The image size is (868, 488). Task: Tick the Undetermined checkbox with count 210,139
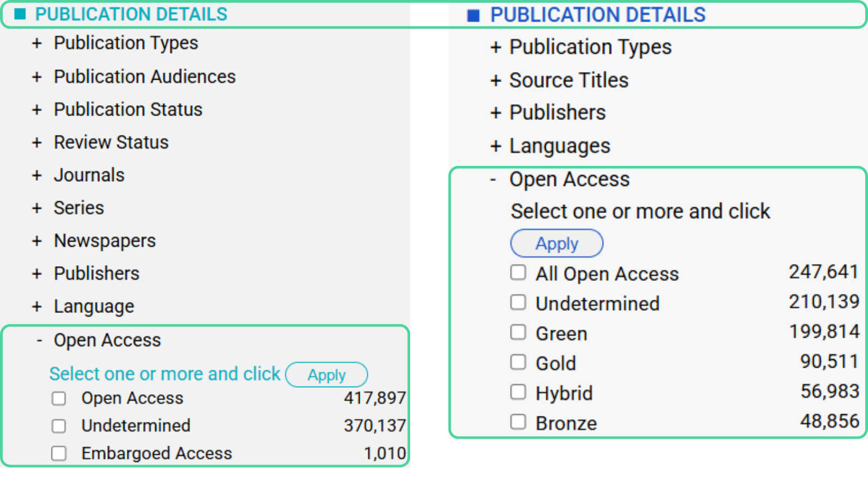pos(518,303)
